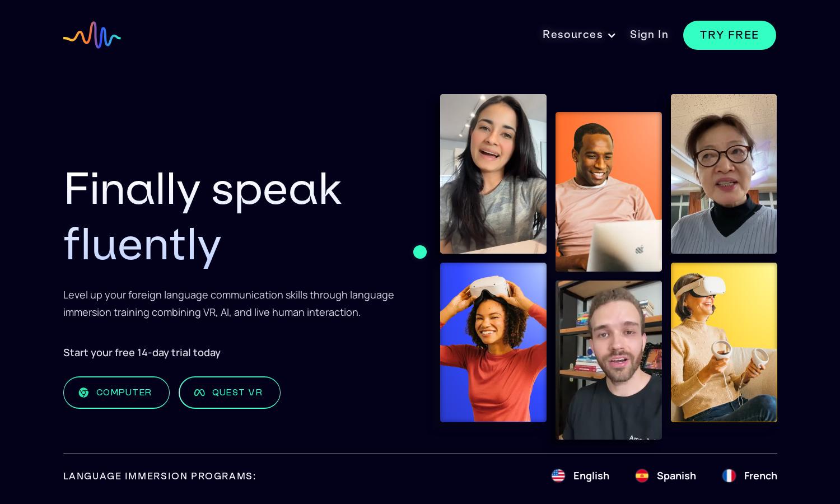
Task: Expand the Resources dropdown chevron
Action: [612, 35]
